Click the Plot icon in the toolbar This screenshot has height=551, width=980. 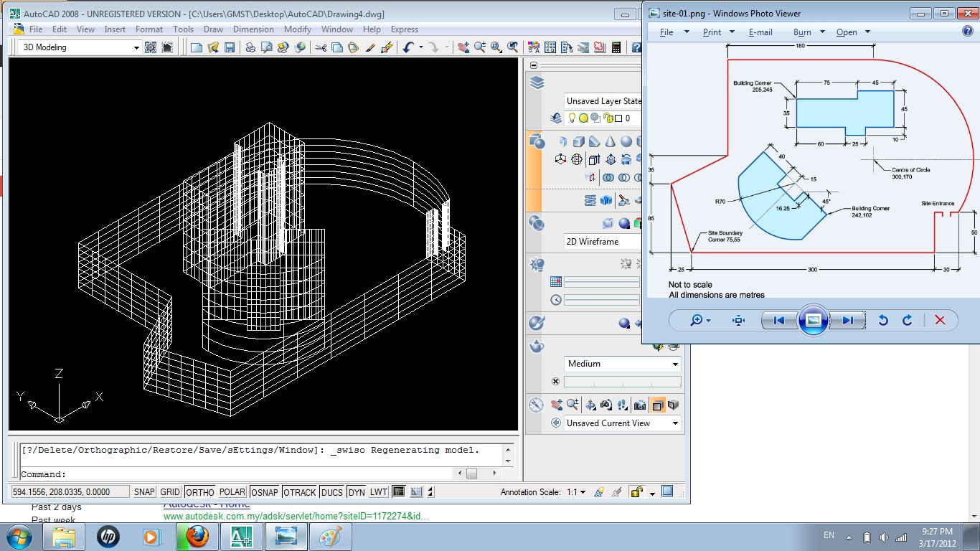click(x=250, y=47)
